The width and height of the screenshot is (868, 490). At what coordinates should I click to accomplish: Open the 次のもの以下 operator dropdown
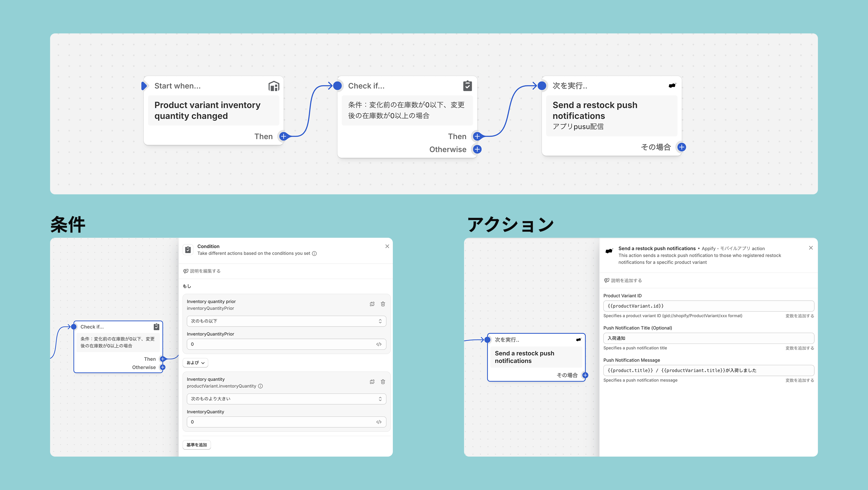(x=286, y=321)
